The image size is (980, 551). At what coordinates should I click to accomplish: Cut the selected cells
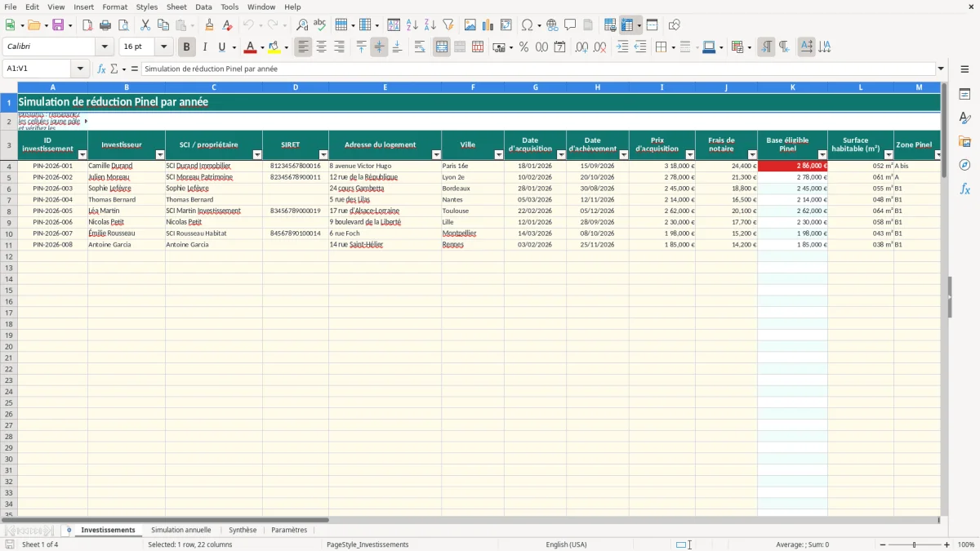click(145, 25)
